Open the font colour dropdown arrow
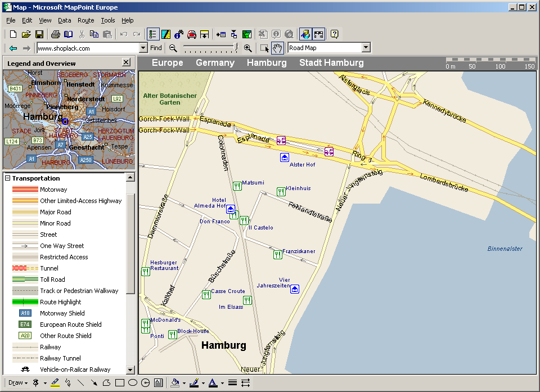 [x=222, y=383]
